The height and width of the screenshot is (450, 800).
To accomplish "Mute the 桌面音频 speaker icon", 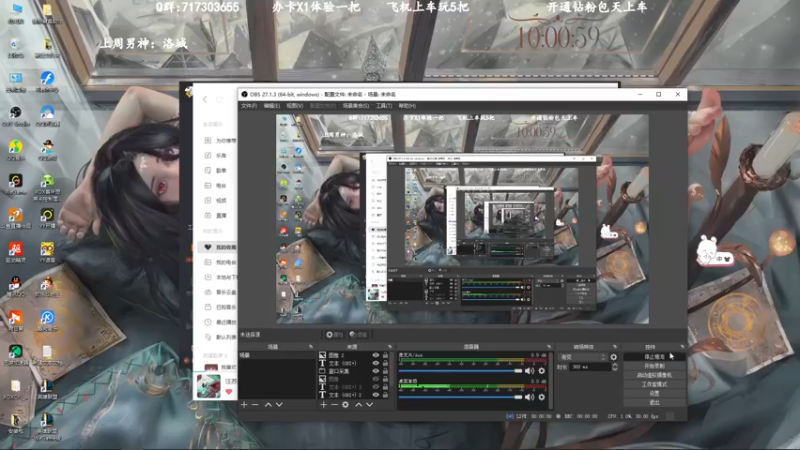I will (x=530, y=397).
